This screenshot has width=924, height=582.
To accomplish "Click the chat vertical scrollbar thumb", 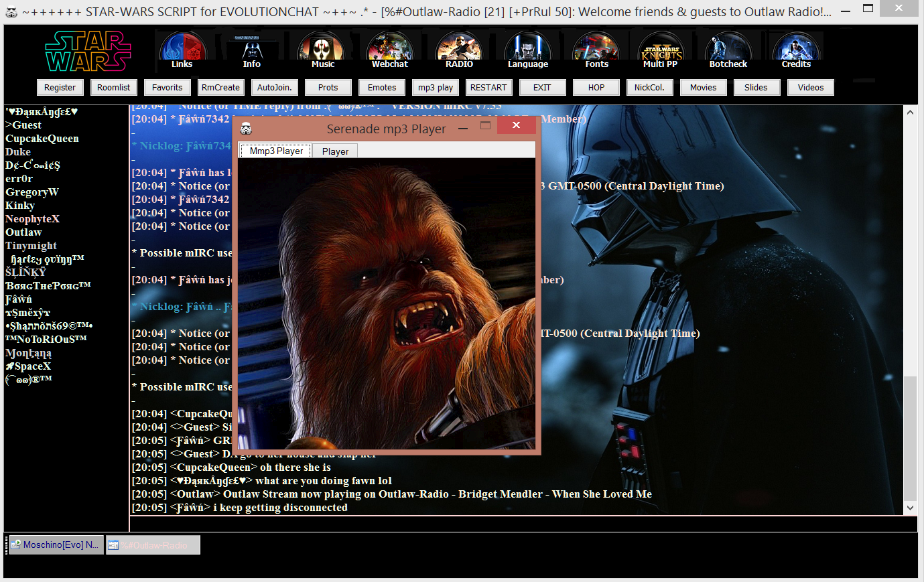I will pyautogui.click(x=910, y=439).
